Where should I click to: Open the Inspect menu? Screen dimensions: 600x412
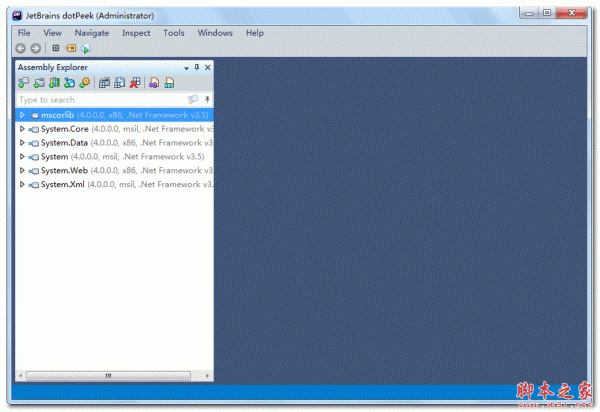[136, 33]
